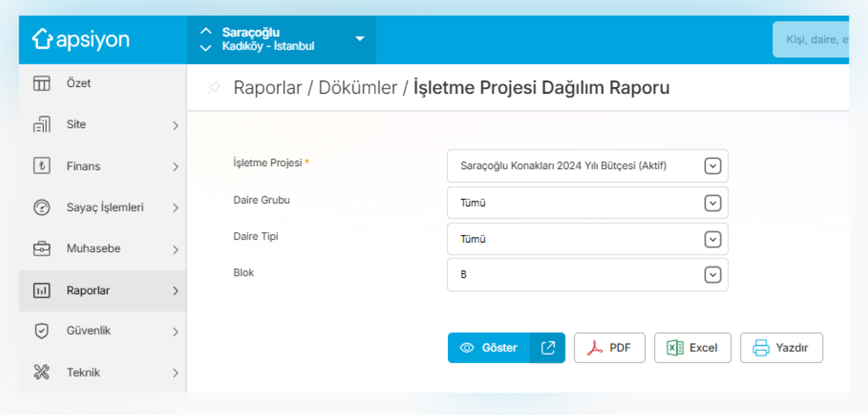Click the Teknik tools icon

pyautogui.click(x=42, y=372)
